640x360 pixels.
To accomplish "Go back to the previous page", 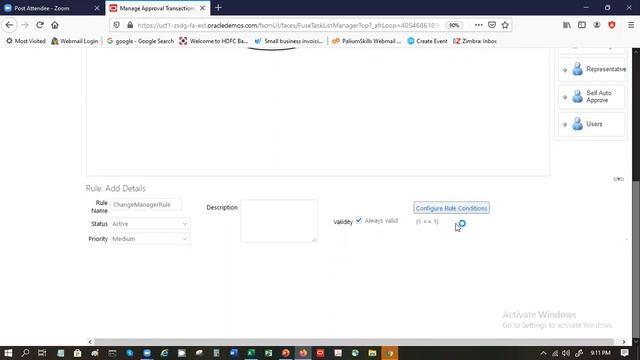I will pos(9,25).
